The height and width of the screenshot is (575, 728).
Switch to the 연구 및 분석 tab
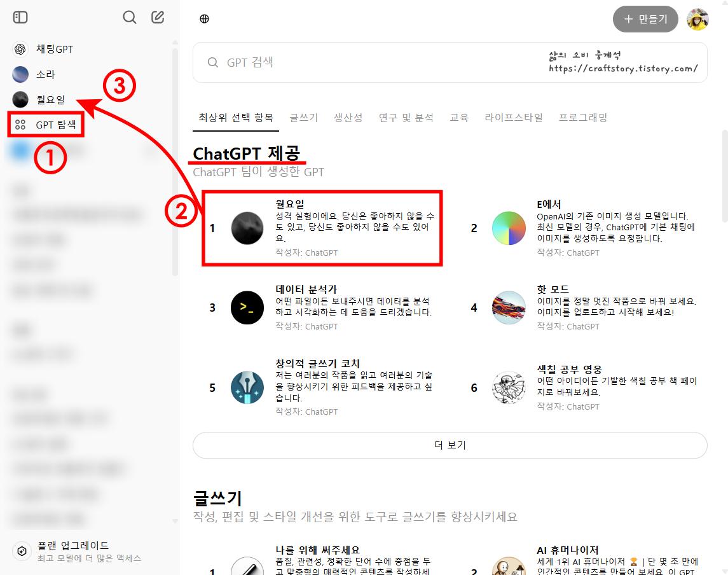tap(406, 118)
